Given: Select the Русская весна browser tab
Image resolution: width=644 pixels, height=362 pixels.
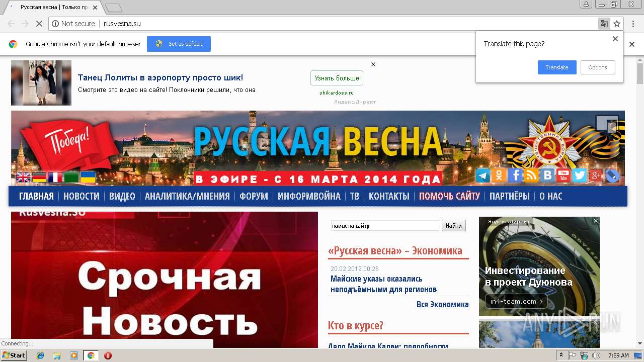Looking at the screenshot, I should pyautogui.click(x=54, y=7).
